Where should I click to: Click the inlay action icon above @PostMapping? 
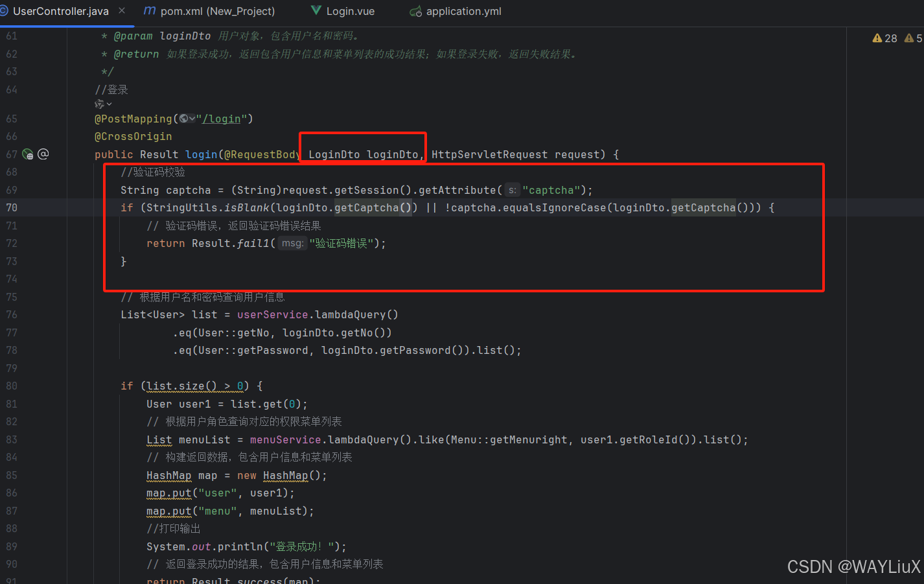tap(100, 104)
